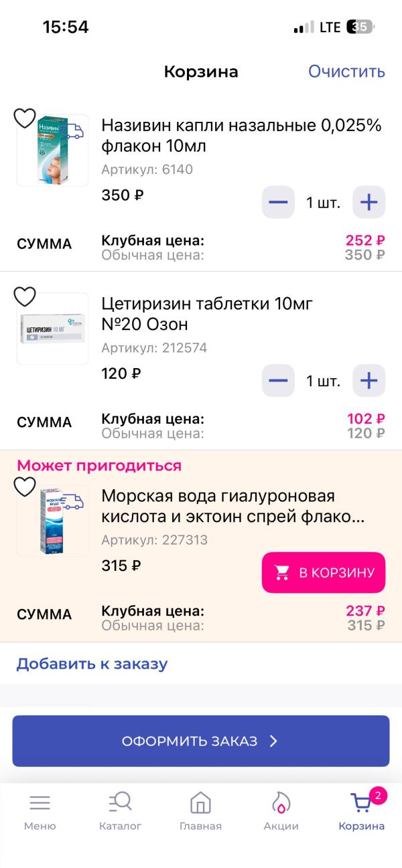Tap ОФОРМИТЬ ЗАКАЗ checkout button
Image resolution: width=402 pixels, height=868 pixels.
pyautogui.click(x=201, y=741)
